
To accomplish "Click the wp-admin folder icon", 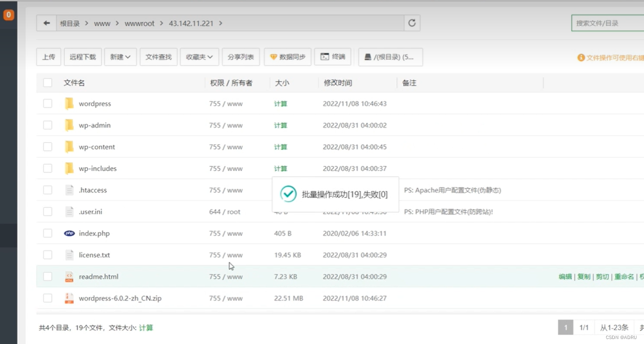I will click(69, 125).
